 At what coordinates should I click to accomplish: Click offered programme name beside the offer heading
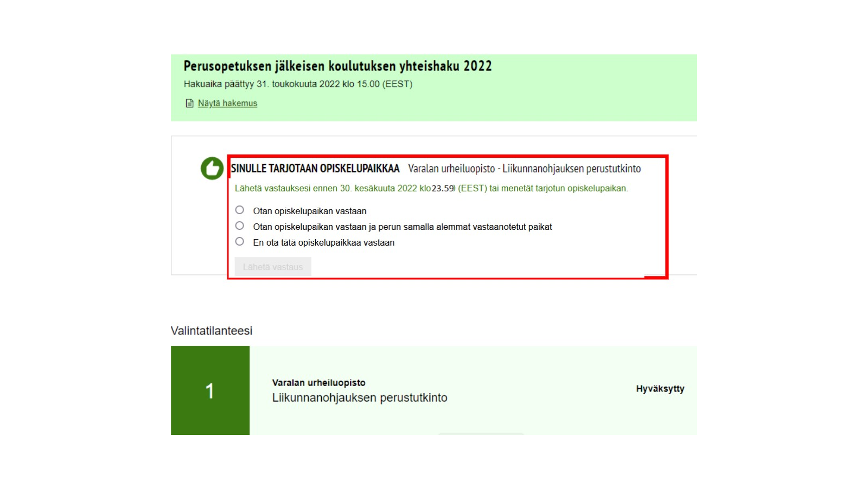(x=524, y=169)
